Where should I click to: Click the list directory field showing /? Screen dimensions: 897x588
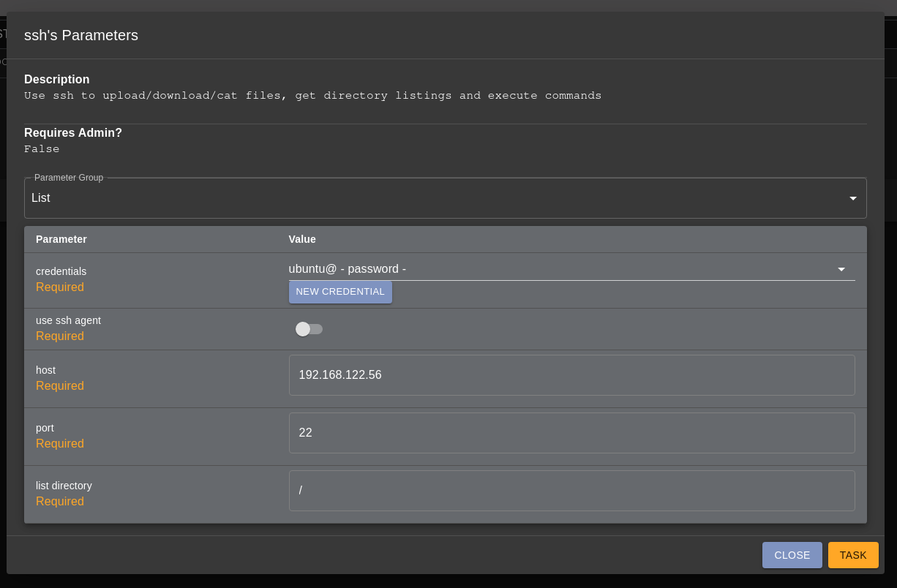point(572,490)
